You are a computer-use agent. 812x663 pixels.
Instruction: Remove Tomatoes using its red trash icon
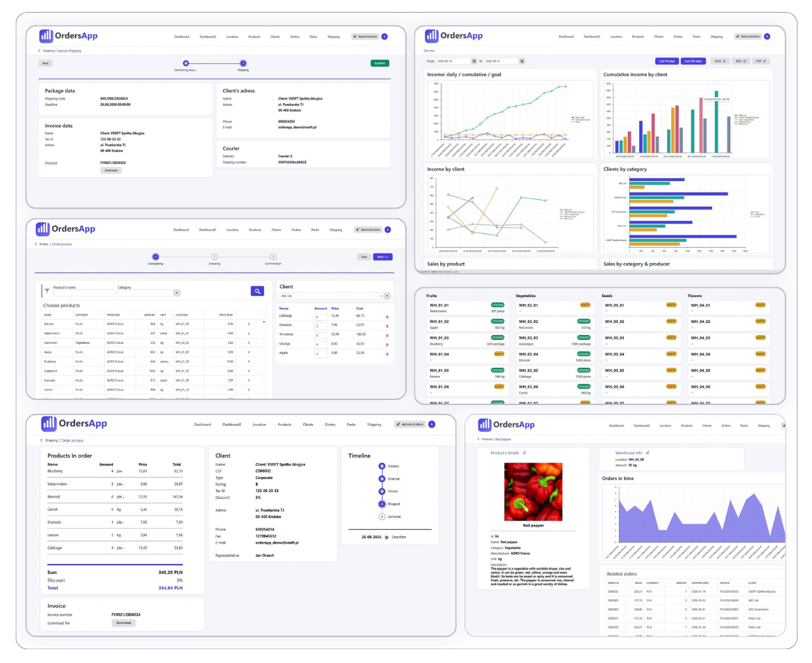(387, 335)
